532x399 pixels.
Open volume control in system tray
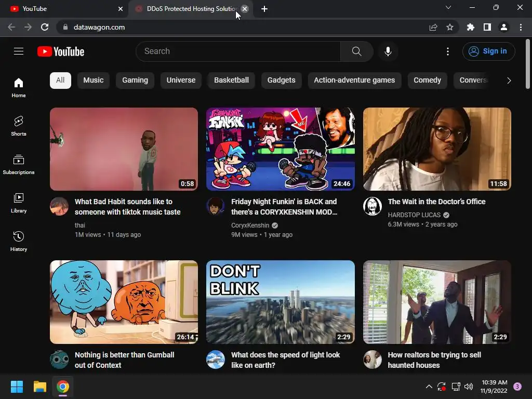coord(469,387)
